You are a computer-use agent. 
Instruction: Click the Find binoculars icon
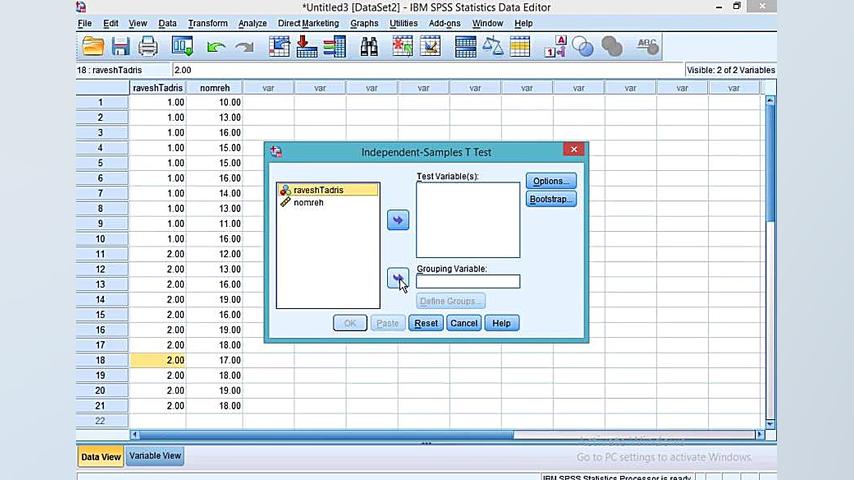click(369, 46)
